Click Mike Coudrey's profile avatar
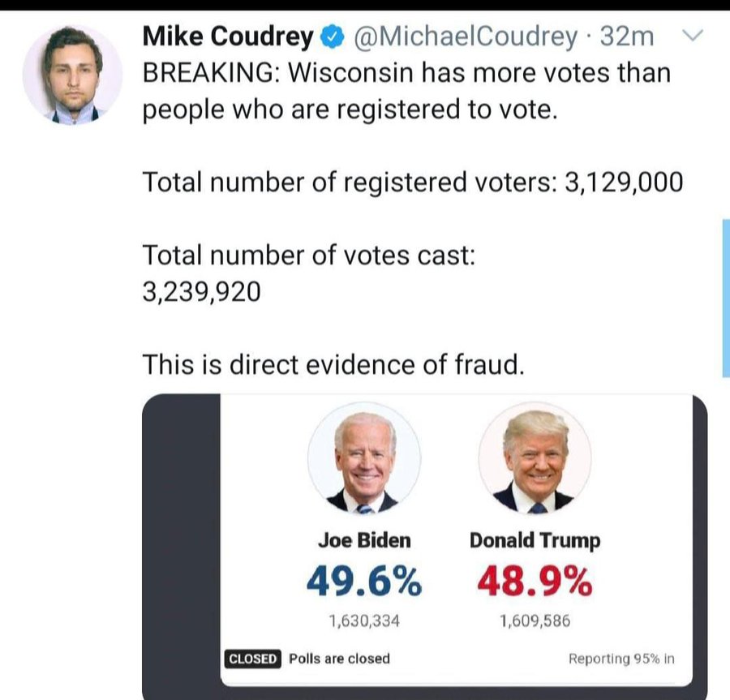Image resolution: width=730 pixels, height=700 pixels. pos(72,75)
